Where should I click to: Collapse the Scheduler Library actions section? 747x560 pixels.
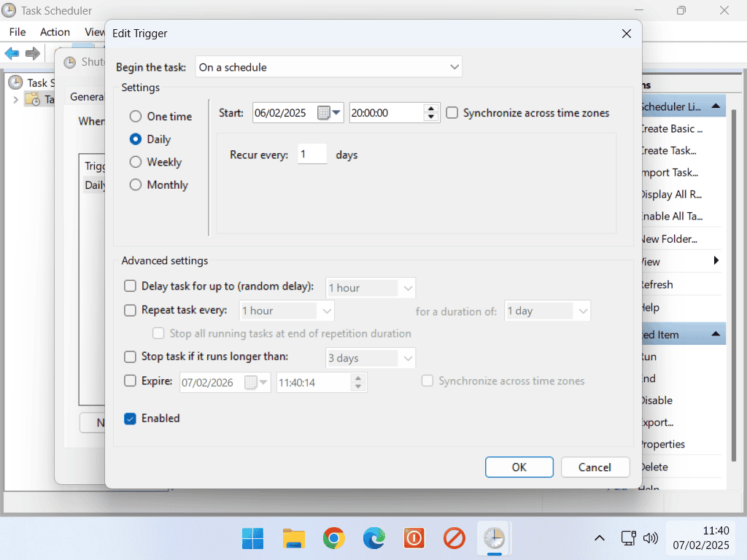coord(716,106)
